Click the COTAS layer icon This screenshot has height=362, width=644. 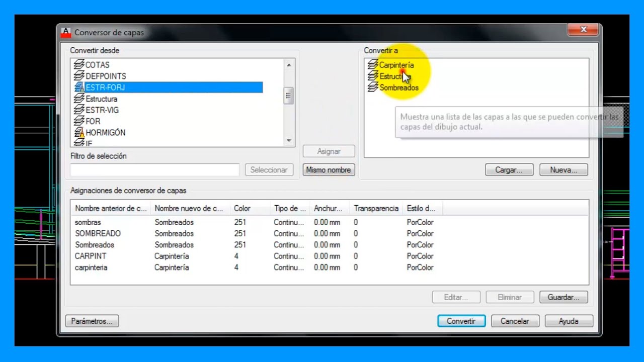tap(79, 65)
